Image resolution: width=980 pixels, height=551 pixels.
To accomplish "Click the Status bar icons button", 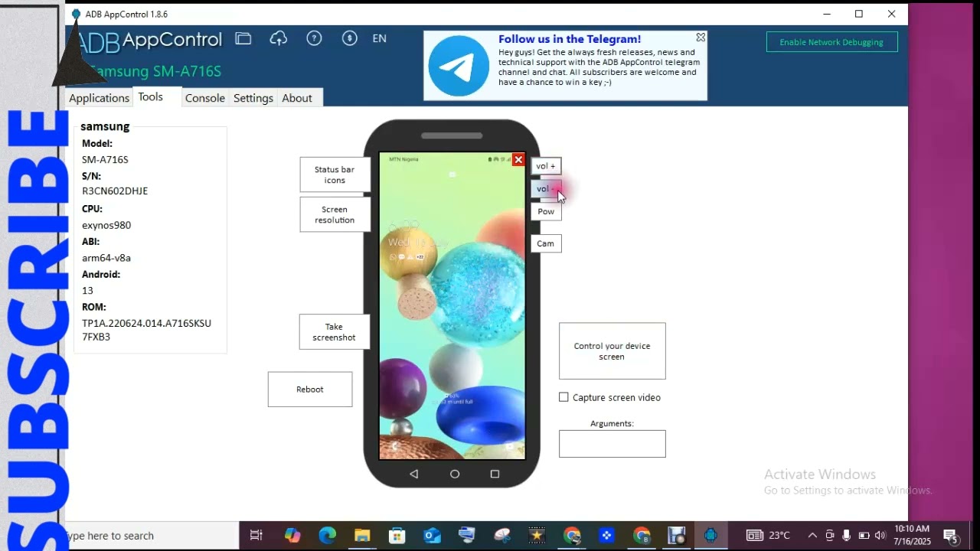I will point(335,174).
